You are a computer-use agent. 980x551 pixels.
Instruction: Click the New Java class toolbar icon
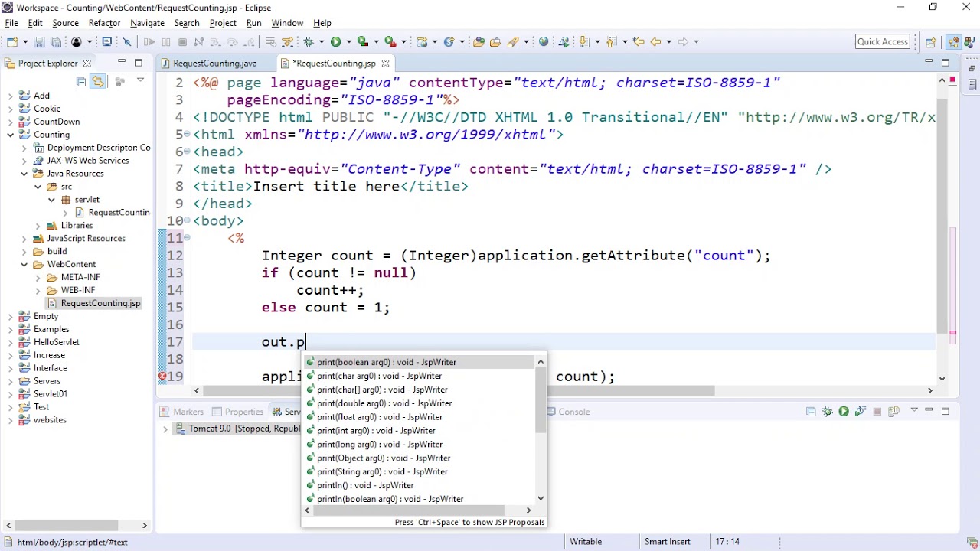[x=449, y=42]
